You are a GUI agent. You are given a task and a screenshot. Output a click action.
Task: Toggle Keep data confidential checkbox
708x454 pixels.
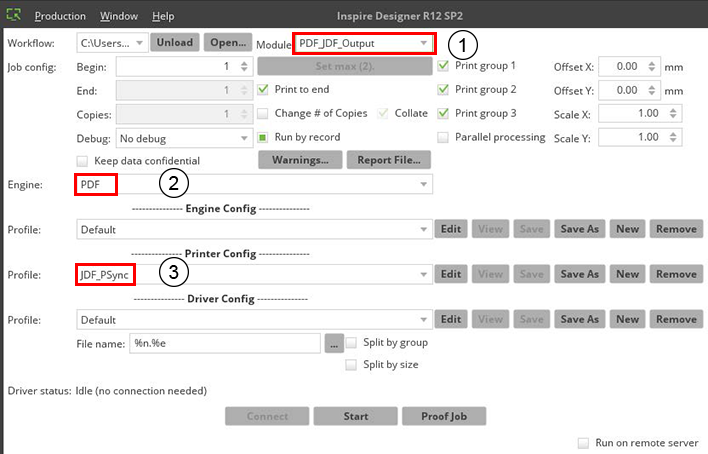tap(82, 161)
